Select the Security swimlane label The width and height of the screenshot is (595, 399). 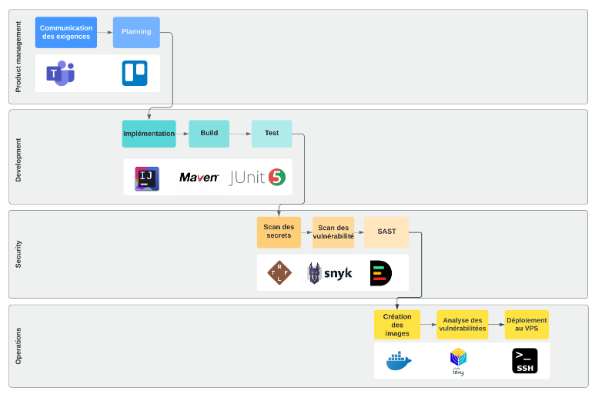pos(18,254)
